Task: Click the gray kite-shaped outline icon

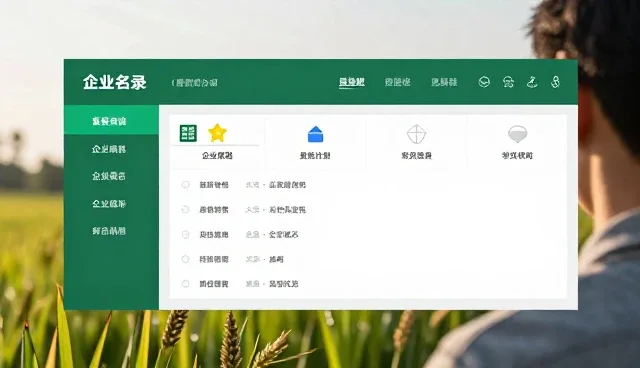Action: click(x=416, y=134)
